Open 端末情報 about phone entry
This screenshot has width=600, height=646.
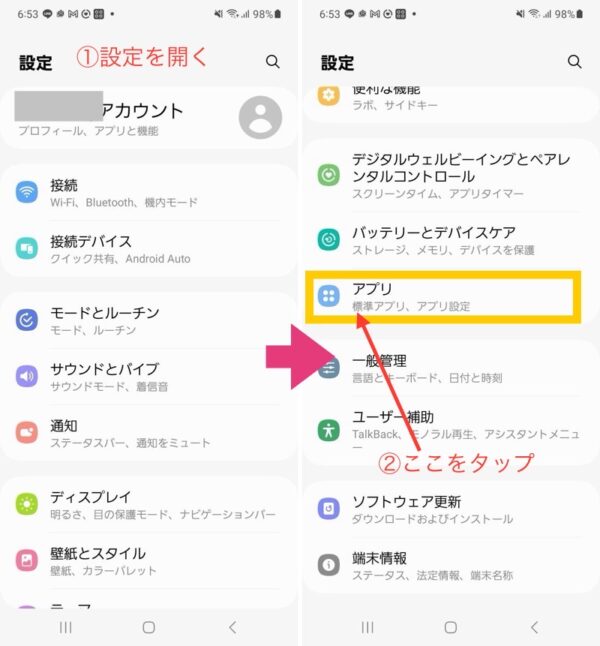[x=451, y=565]
